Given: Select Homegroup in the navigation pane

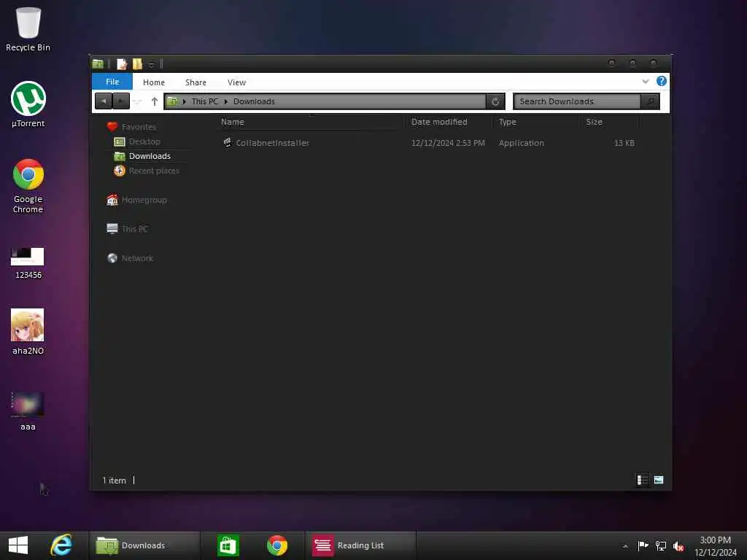Looking at the screenshot, I should click(x=136, y=200).
